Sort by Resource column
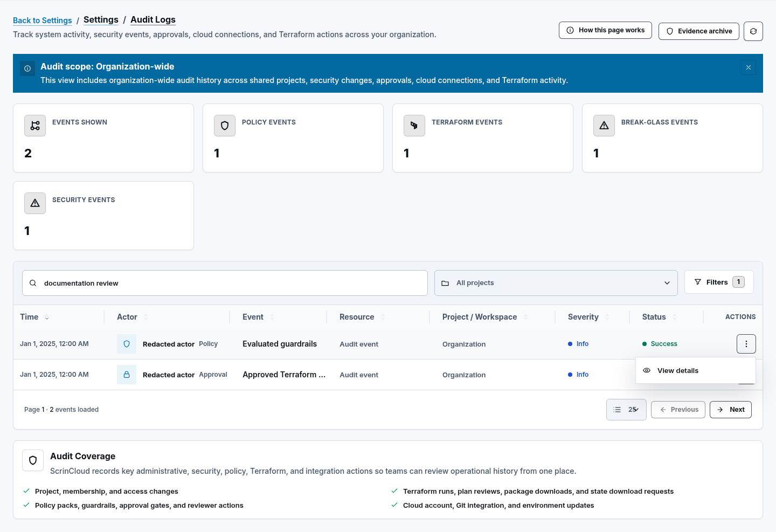This screenshot has height=532, width=776. tap(362, 317)
